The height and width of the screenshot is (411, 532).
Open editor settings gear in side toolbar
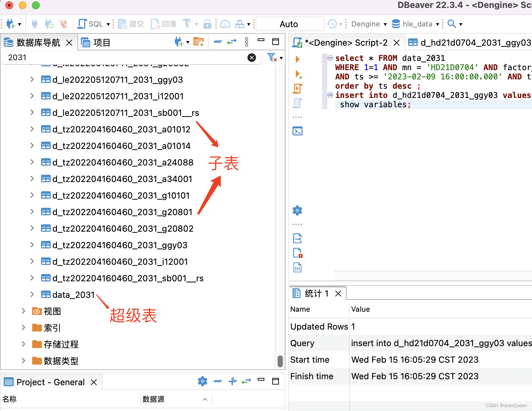click(x=297, y=210)
